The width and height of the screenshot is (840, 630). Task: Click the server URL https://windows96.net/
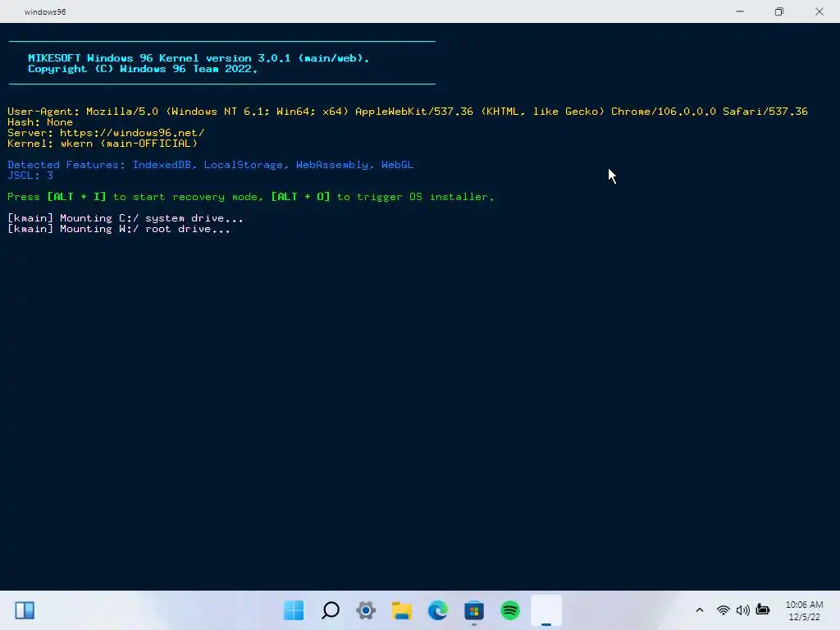pos(132,133)
